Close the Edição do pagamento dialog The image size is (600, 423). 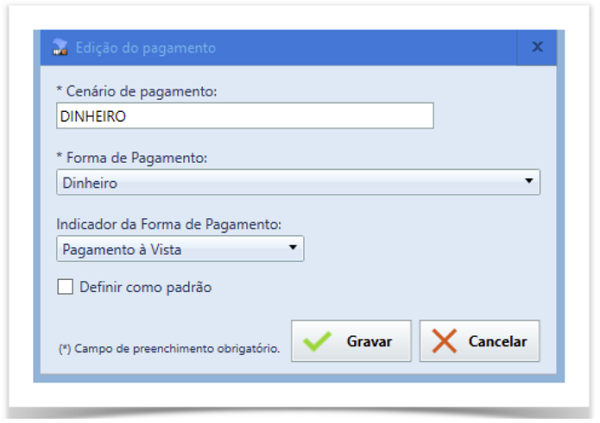coord(537,47)
